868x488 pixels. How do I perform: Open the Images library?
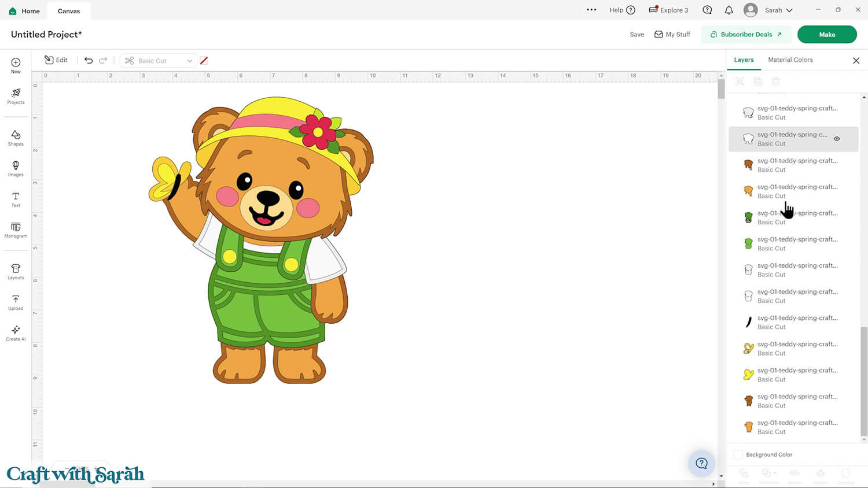point(16,168)
